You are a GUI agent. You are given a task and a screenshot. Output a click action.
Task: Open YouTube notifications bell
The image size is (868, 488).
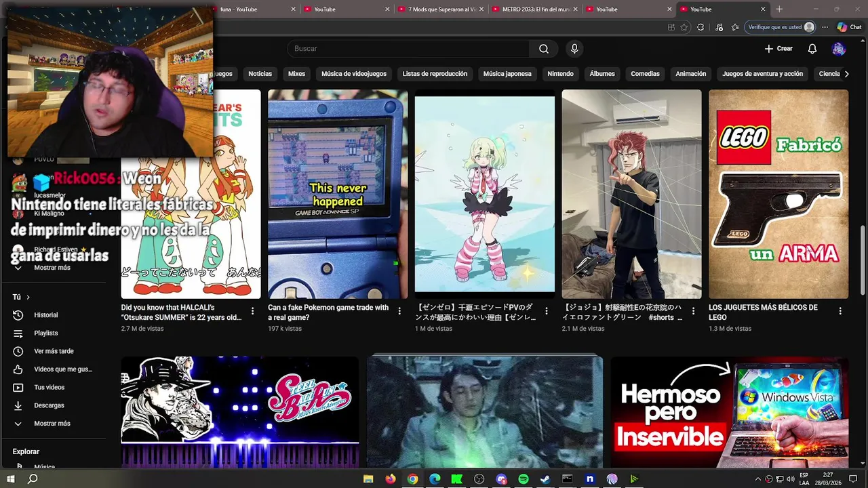[x=812, y=49]
